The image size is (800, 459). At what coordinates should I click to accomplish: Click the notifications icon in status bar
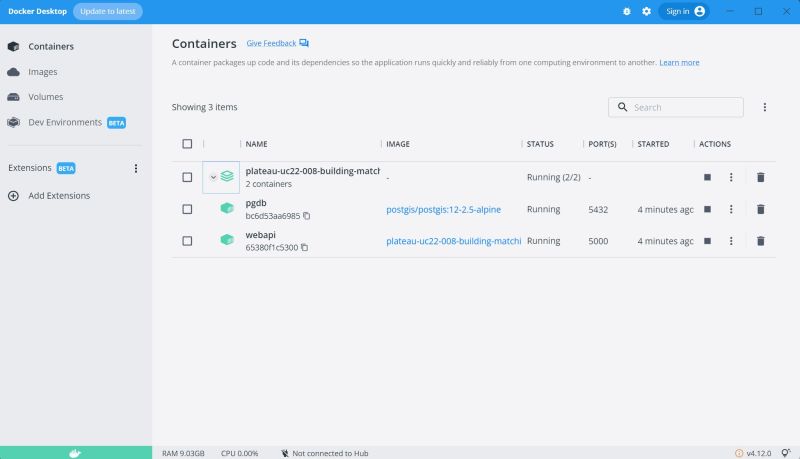pos(786,452)
